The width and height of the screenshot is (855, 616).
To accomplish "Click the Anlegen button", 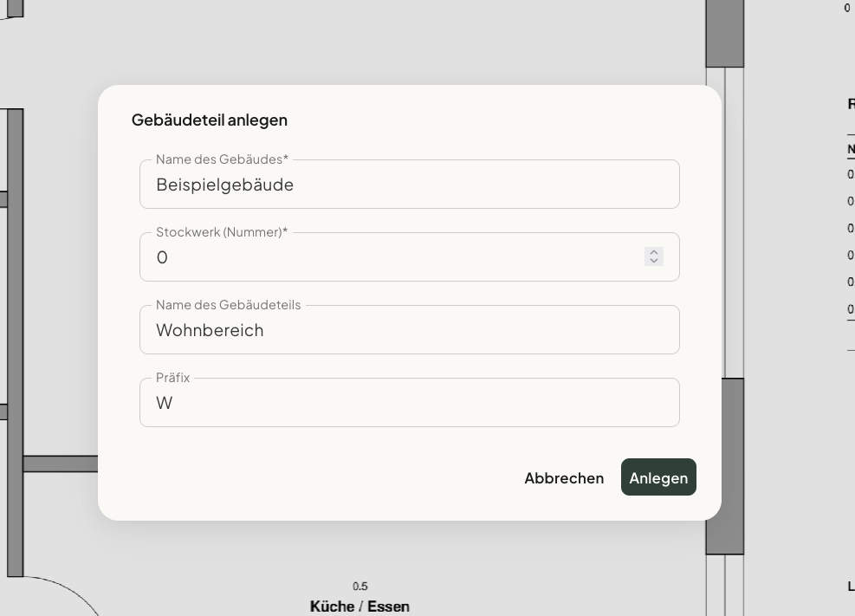I will [658, 477].
